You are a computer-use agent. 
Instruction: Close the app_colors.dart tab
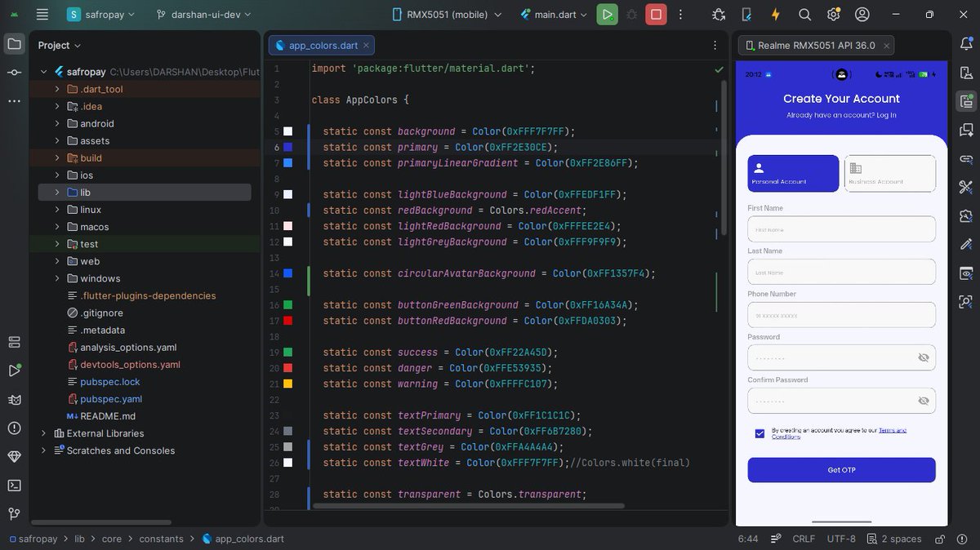(367, 45)
